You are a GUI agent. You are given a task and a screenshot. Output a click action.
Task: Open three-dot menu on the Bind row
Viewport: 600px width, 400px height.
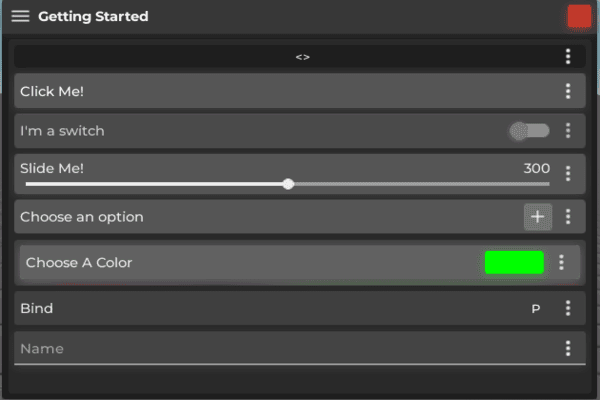click(x=568, y=308)
